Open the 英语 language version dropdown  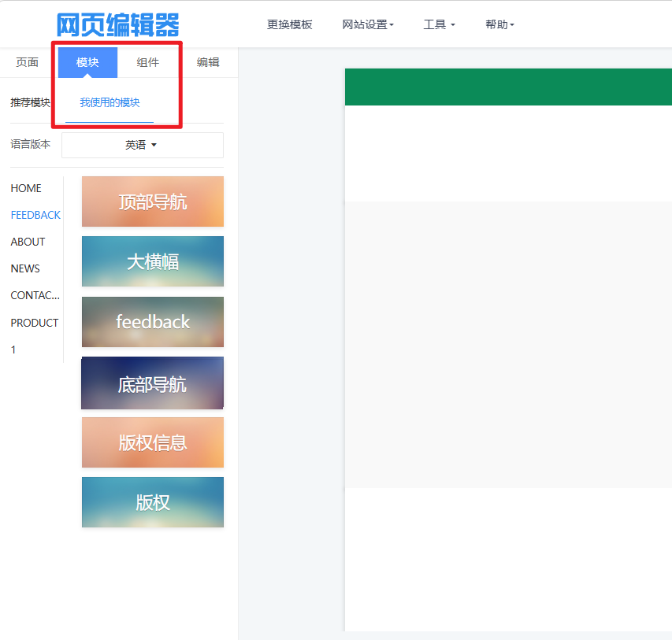click(142, 145)
